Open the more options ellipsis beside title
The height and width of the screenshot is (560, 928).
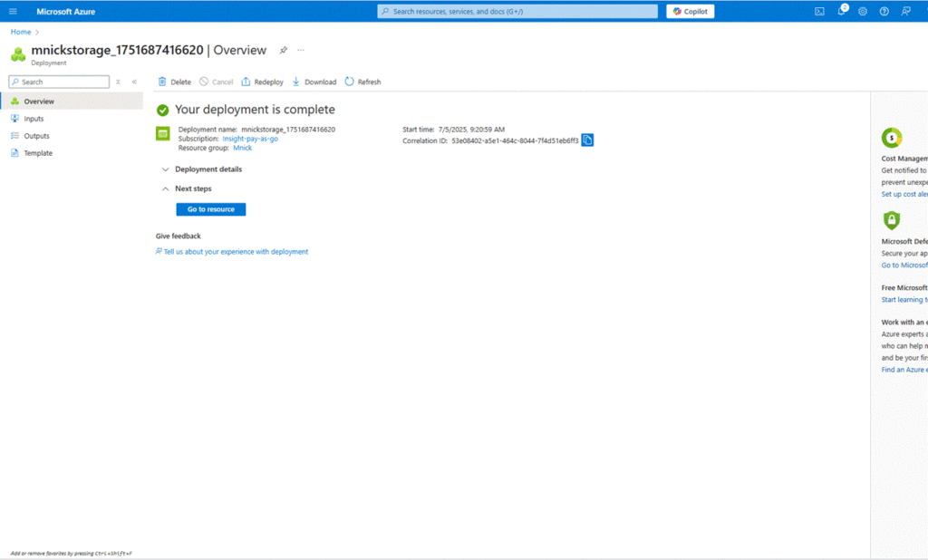click(301, 50)
